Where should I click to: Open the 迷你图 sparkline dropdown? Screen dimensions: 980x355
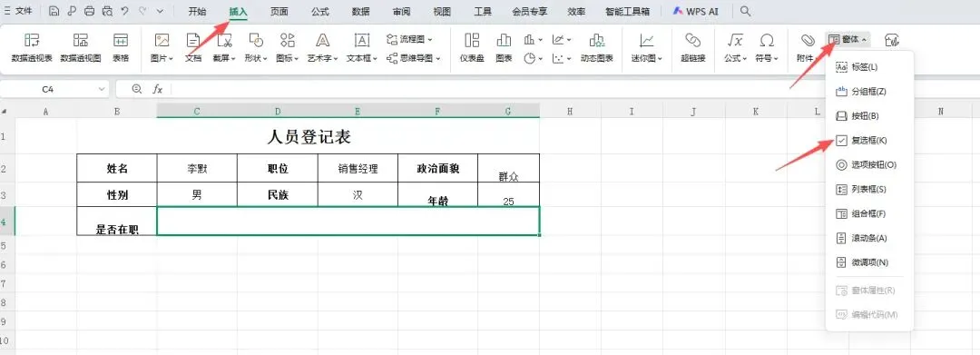(647, 48)
